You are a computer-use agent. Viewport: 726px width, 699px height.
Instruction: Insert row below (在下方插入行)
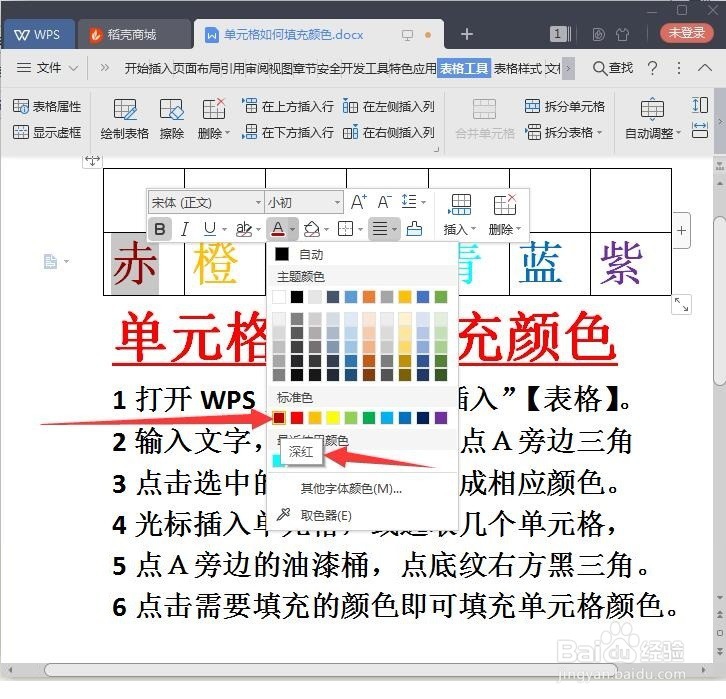click(288, 132)
